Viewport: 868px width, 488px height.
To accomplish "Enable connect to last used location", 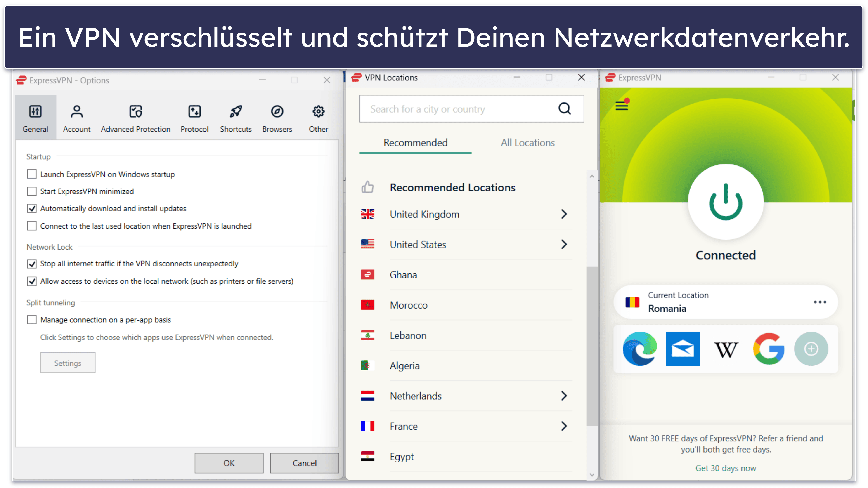I will (32, 226).
